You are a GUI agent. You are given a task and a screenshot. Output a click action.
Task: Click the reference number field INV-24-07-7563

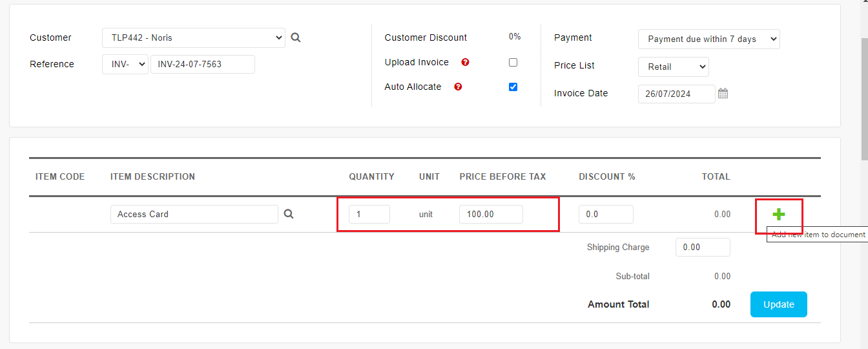[203, 64]
